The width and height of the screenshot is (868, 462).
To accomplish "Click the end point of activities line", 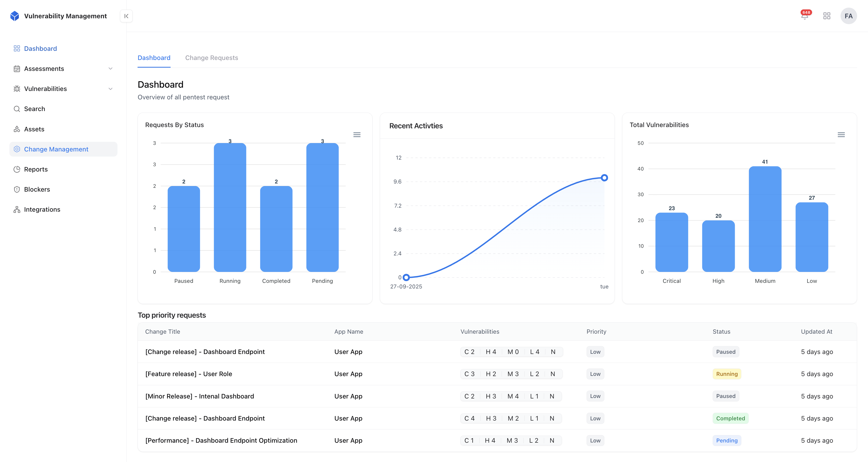I will pyautogui.click(x=604, y=178).
